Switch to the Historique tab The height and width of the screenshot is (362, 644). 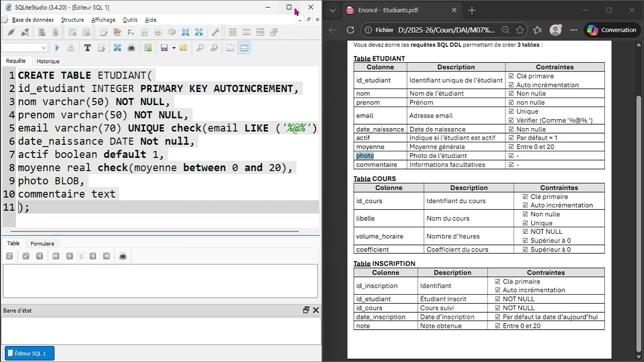(x=48, y=61)
